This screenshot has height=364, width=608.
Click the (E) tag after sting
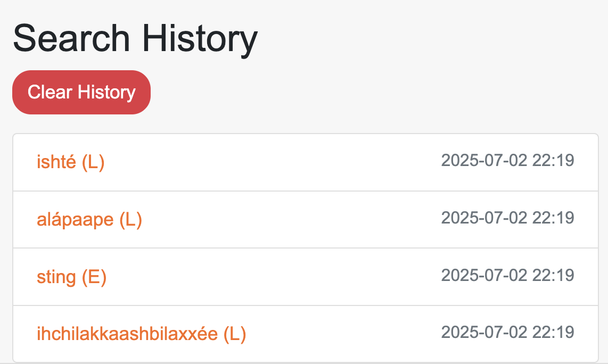(94, 277)
